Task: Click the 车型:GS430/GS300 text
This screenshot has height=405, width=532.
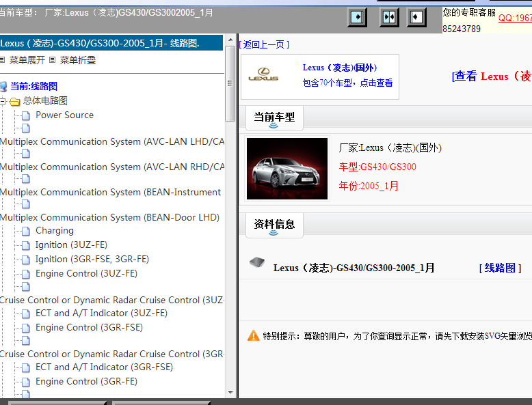Action: 377,167
